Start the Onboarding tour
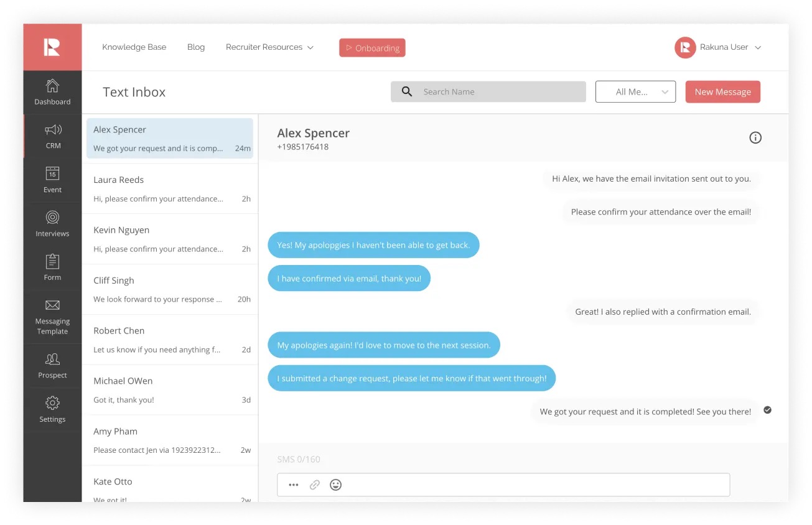Image resolution: width=812 pixels, height=525 pixels. coord(372,47)
